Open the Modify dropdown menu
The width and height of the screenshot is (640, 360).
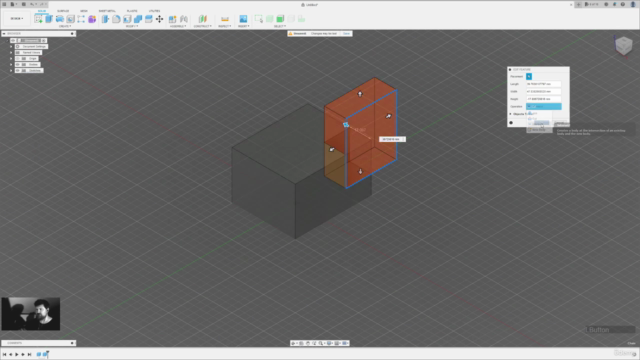132,26
